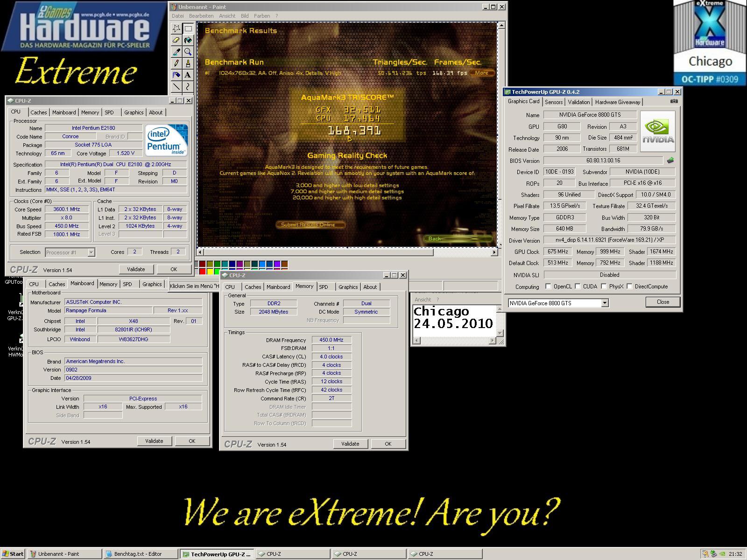
Task: Click the More button beside fps result
Action: point(482,73)
